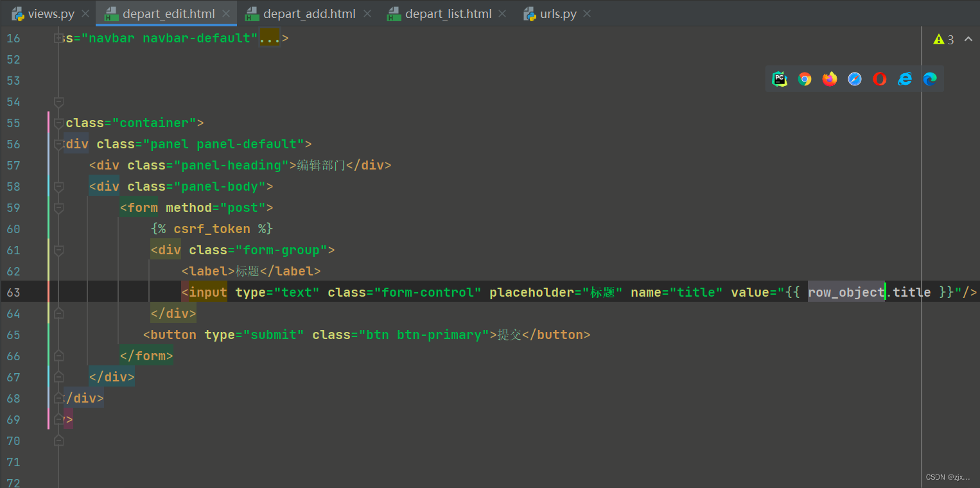Click the label text 标题 on line 62
Viewport: 980px width, 488px height.
point(247,271)
